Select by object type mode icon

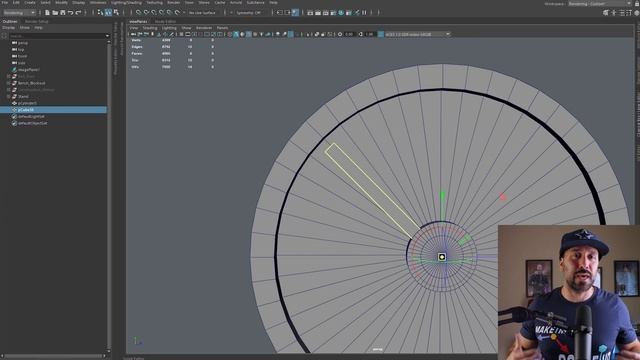point(109,13)
